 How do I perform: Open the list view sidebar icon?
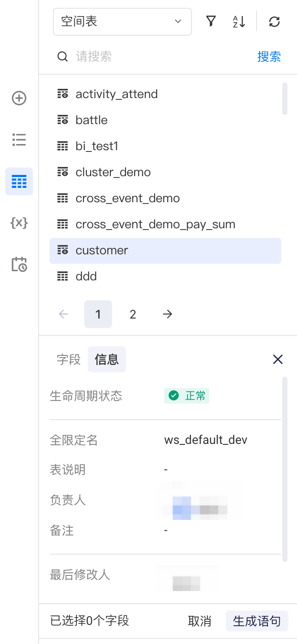(19, 140)
